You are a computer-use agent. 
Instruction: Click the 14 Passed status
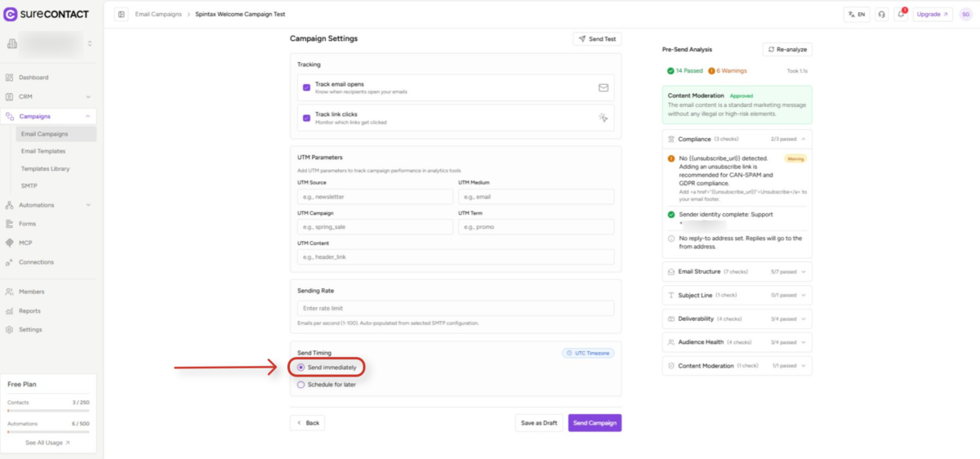(x=684, y=71)
